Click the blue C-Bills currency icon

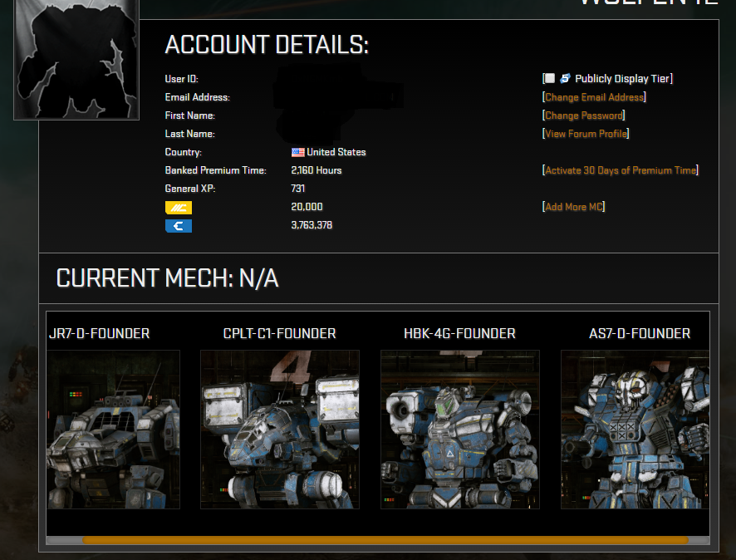pos(179,226)
